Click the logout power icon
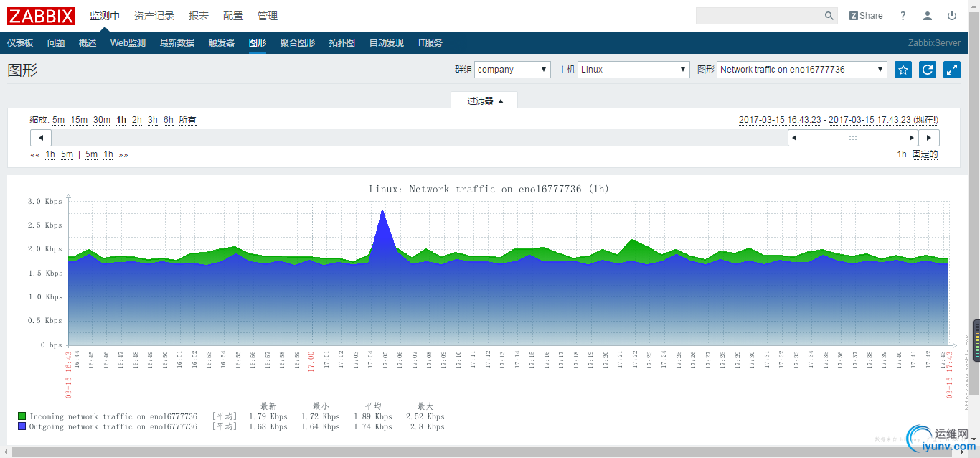 pyautogui.click(x=952, y=16)
